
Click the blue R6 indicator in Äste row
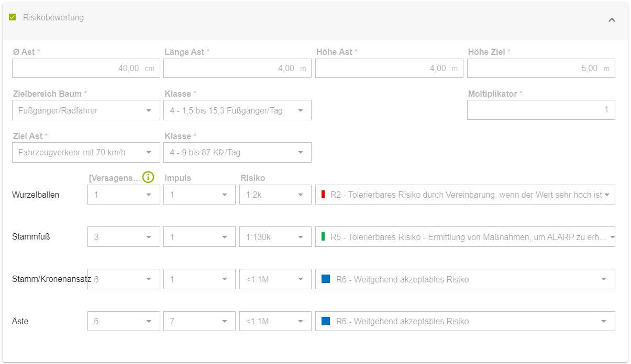tap(326, 321)
